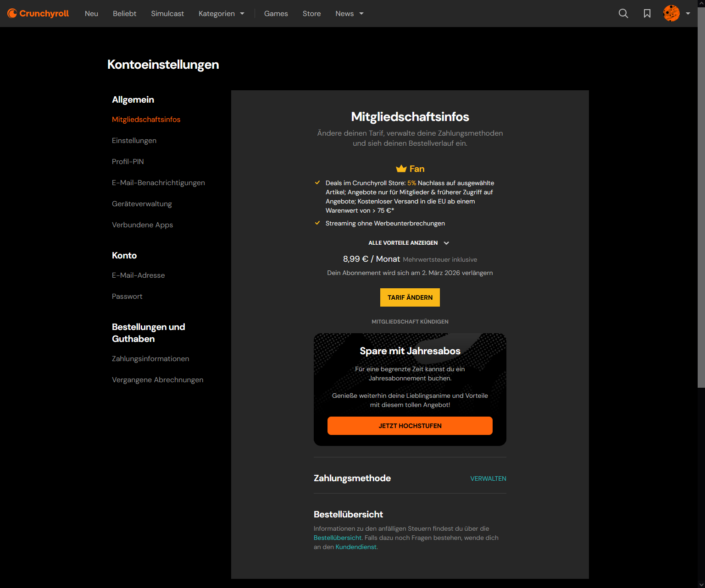The width and height of the screenshot is (705, 588).
Task: Click the profile avatar picture
Action: tap(671, 13)
